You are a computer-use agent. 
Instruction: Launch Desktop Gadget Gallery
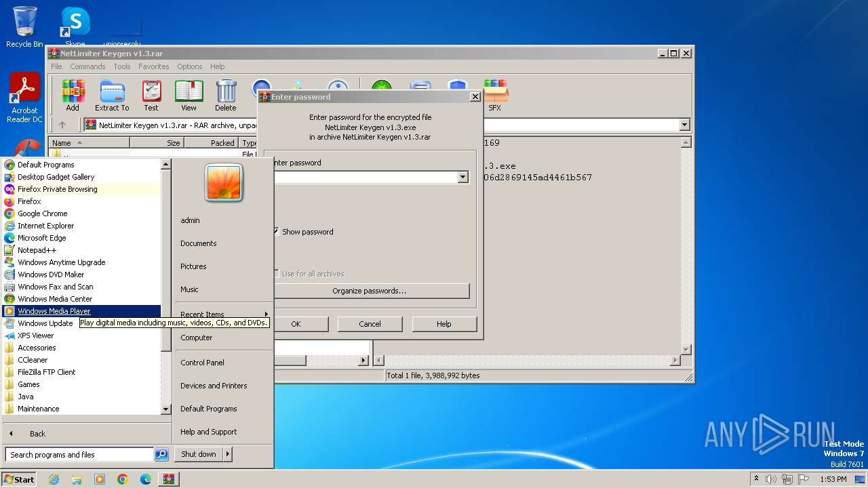(x=81, y=177)
